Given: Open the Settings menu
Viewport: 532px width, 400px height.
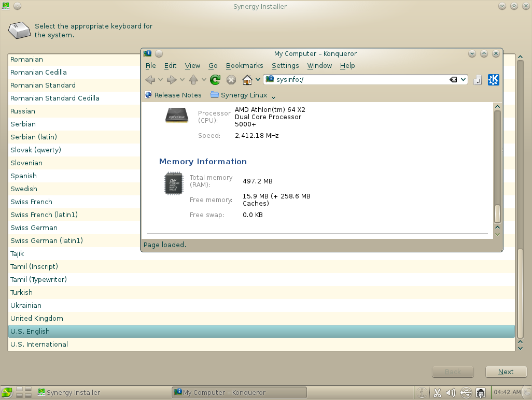Looking at the screenshot, I should click(x=285, y=66).
